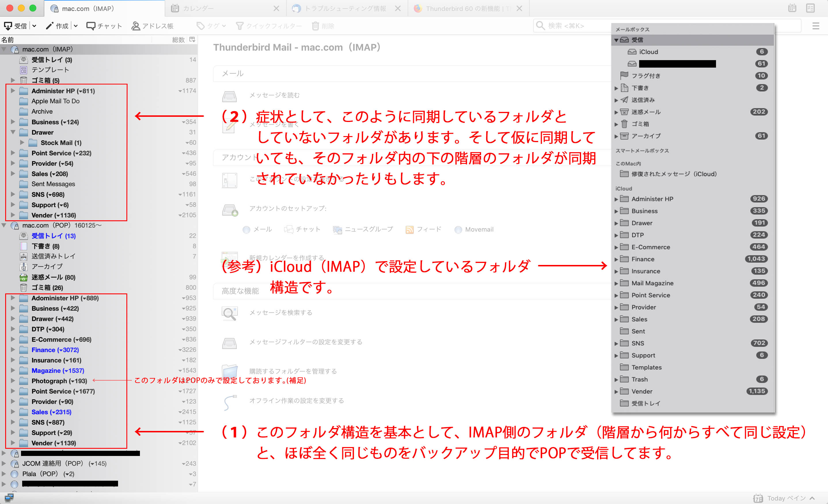Click the メッセージを検索する link
828x504 pixels.
[x=281, y=313]
